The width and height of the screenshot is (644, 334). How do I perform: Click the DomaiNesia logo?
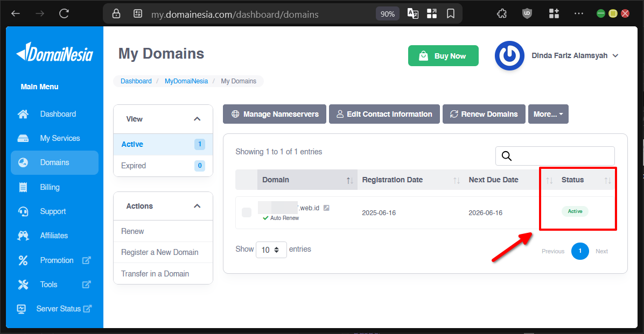(54, 53)
